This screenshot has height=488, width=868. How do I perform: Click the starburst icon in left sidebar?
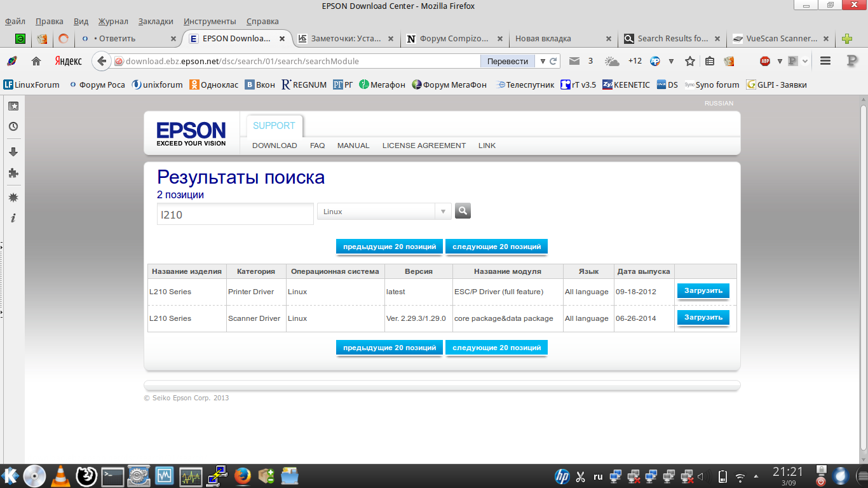click(x=13, y=198)
